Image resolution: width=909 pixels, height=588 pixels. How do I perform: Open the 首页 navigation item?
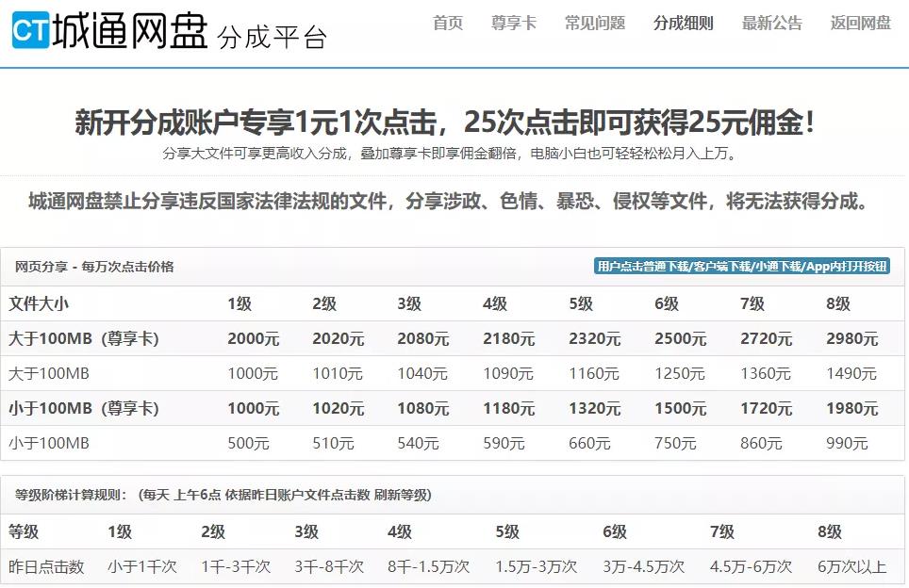click(448, 24)
